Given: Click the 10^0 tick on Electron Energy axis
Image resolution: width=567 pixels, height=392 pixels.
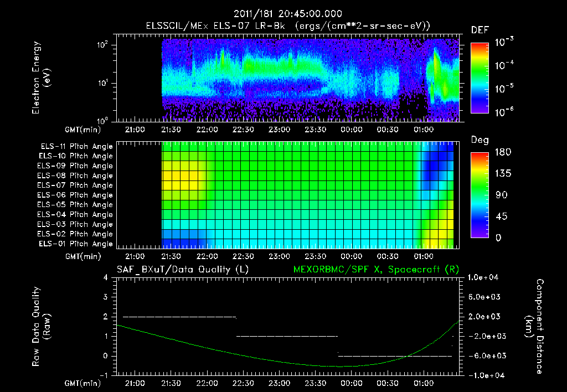Looking at the screenshot, I should (x=102, y=121).
